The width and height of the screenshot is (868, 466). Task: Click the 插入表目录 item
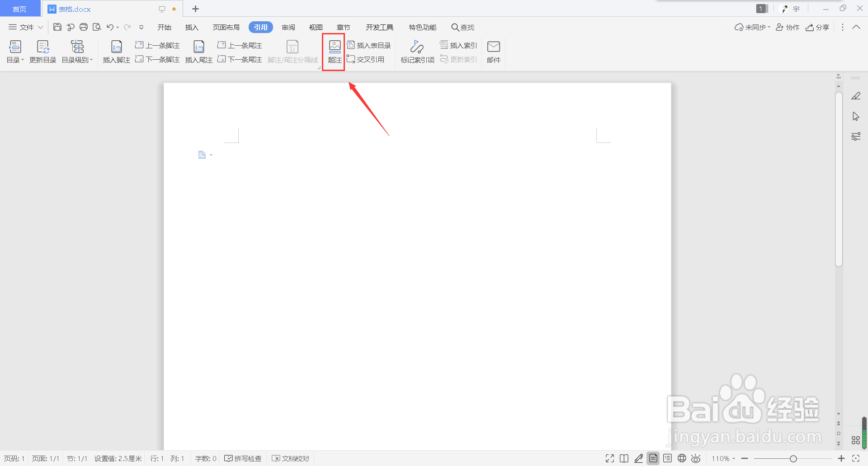(x=369, y=45)
